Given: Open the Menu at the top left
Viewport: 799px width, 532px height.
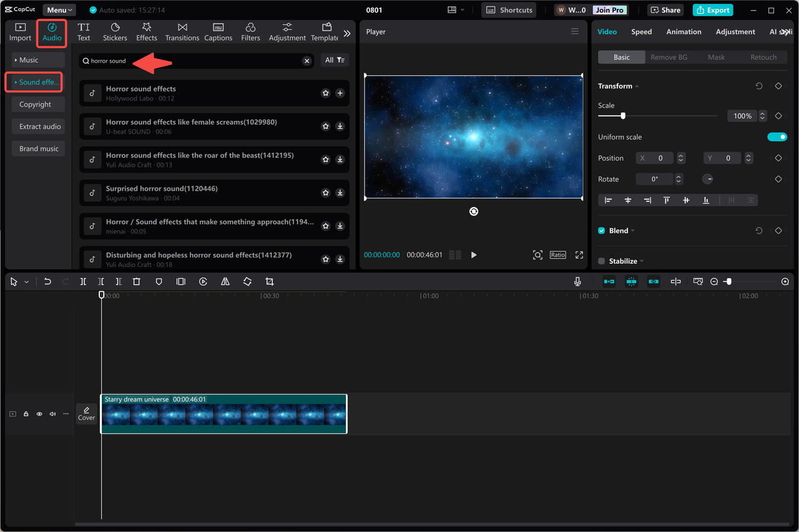Looking at the screenshot, I should pyautogui.click(x=59, y=9).
